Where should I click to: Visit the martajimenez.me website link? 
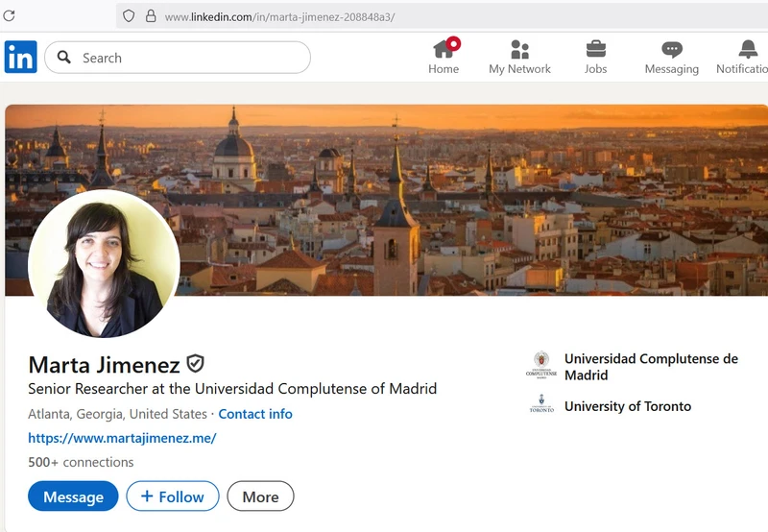[122, 438]
